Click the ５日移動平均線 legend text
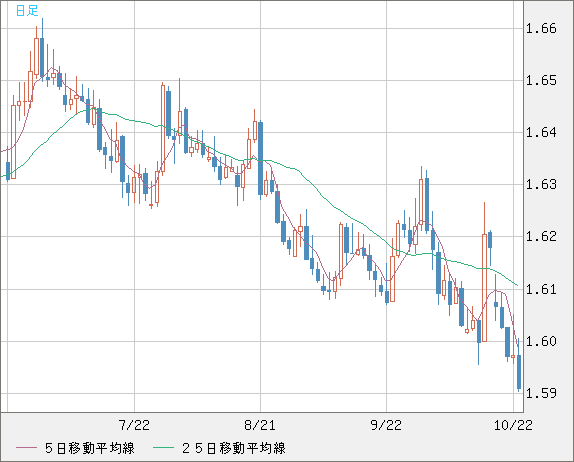 point(90,448)
